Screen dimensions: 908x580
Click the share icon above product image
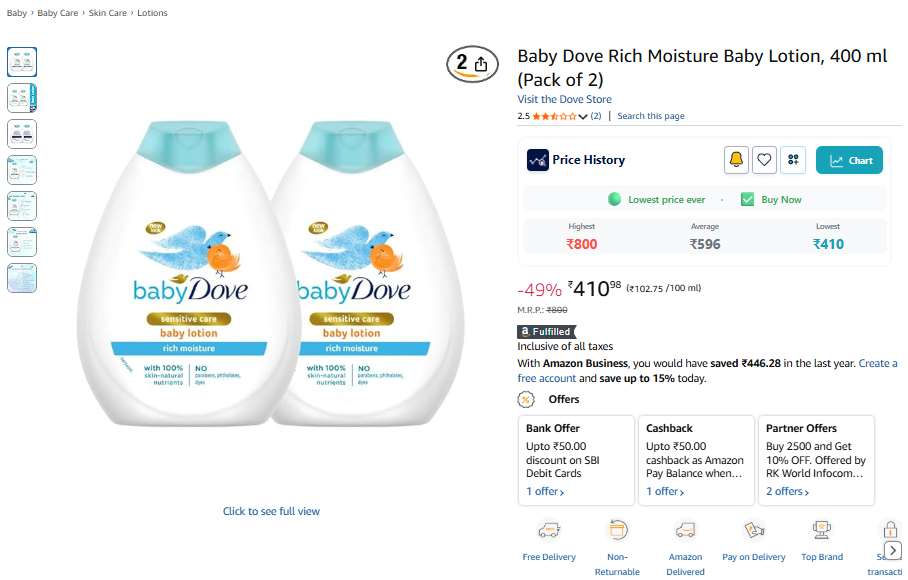(x=481, y=63)
